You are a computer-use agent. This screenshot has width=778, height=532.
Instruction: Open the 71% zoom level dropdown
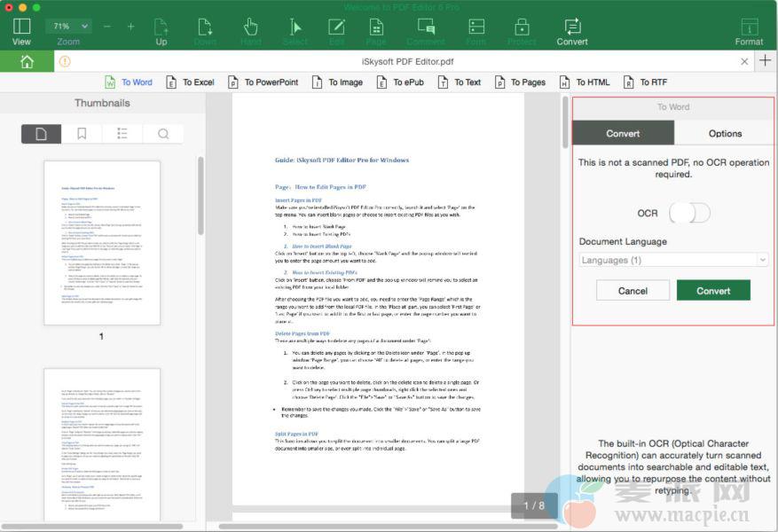point(68,27)
